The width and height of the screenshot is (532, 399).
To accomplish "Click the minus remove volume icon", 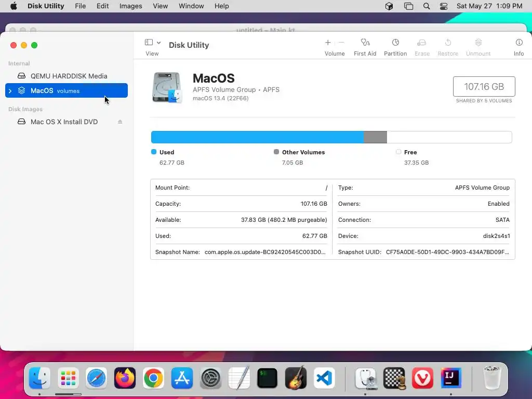I will coord(341,43).
